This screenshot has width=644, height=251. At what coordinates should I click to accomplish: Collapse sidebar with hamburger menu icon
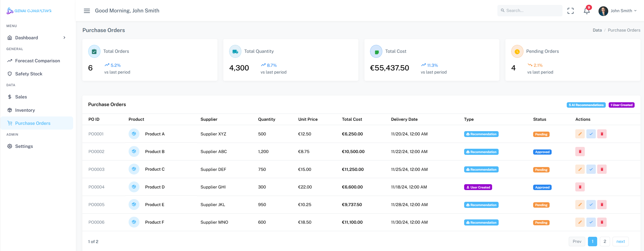click(87, 11)
